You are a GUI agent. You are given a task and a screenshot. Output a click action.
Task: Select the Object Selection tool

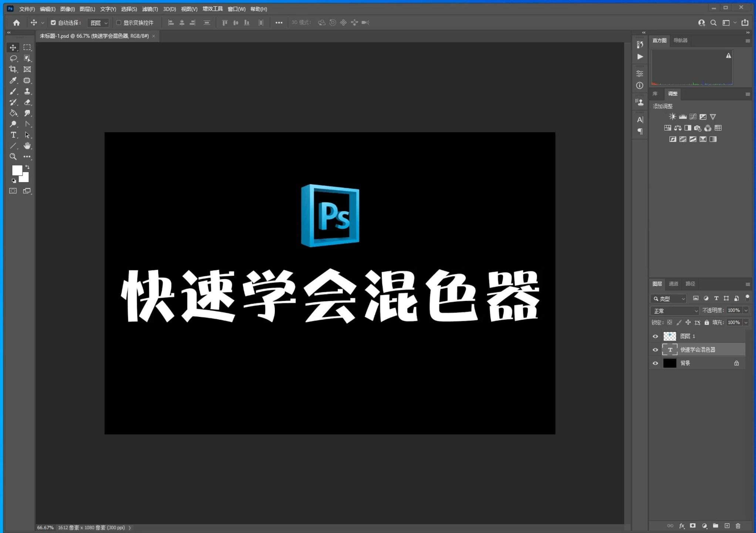27,58
